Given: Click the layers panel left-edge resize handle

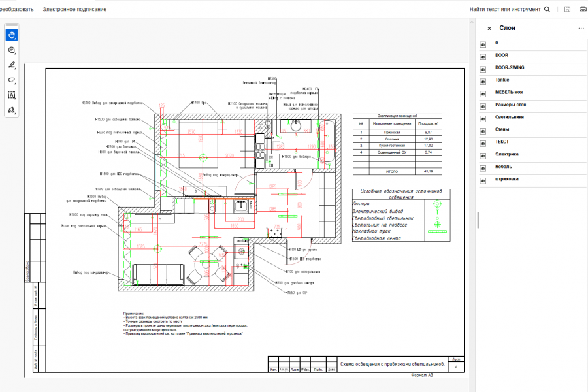Looking at the screenshot, I should 478,220.
